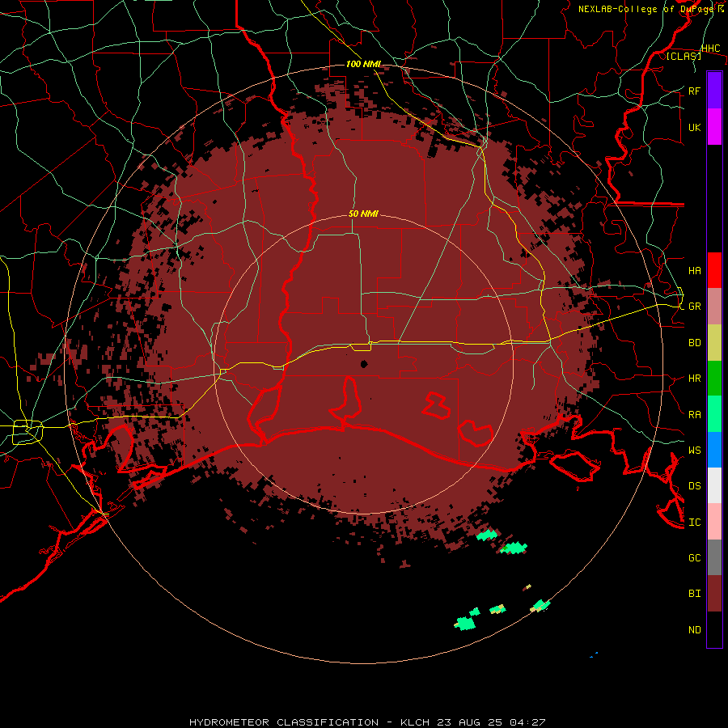Image resolution: width=728 pixels, height=728 pixels.
Task: Click the '04:27' timestamp
Action: click(527, 722)
